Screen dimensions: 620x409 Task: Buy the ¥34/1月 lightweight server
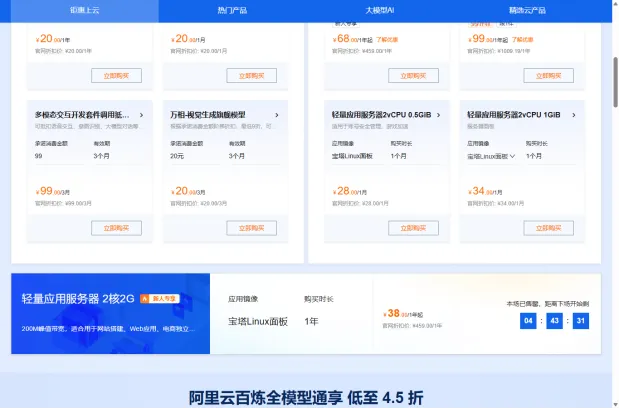pos(548,228)
